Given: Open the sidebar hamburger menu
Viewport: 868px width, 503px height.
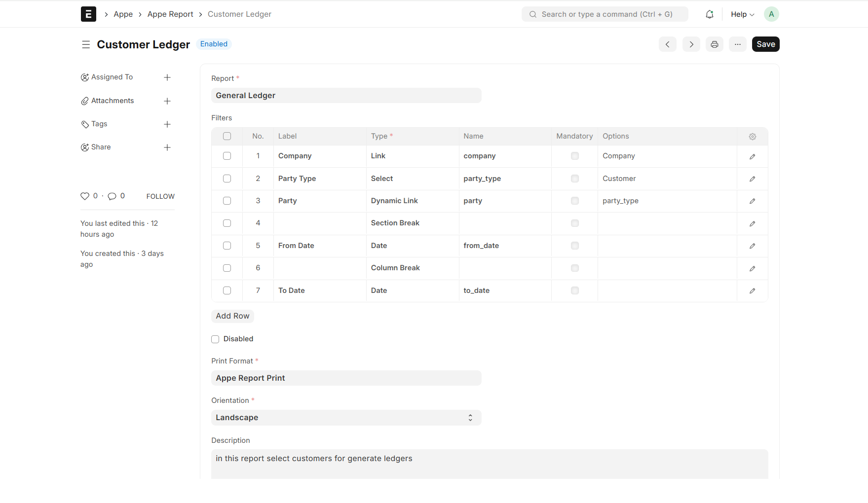Looking at the screenshot, I should (86, 44).
